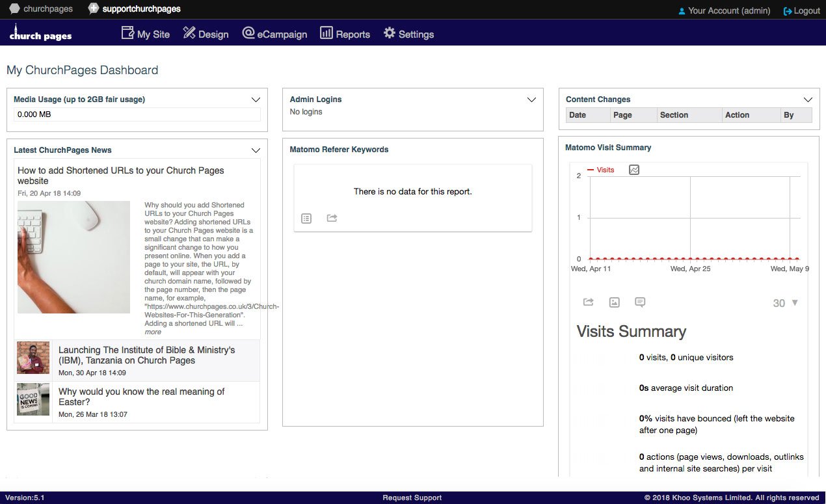826x504 pixels.
Task: Click the 0.000 MB usage bar
Action: (x=137, y=114)
